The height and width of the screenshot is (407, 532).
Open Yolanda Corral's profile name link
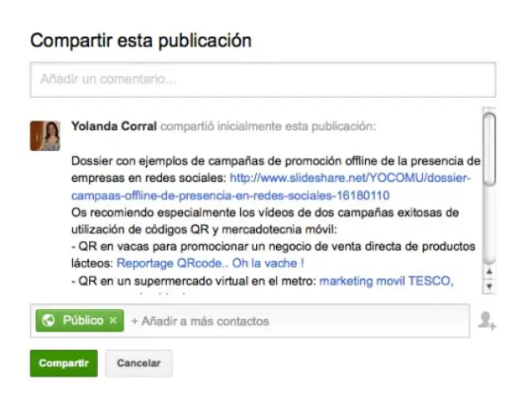[114, 127]
